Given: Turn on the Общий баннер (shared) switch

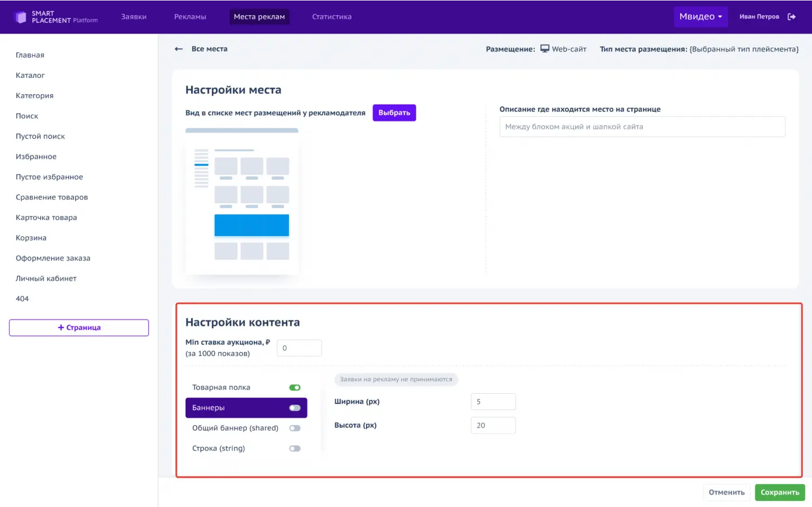Looking at the screenshot, I should pyautogui.click(x=294, y=428).
